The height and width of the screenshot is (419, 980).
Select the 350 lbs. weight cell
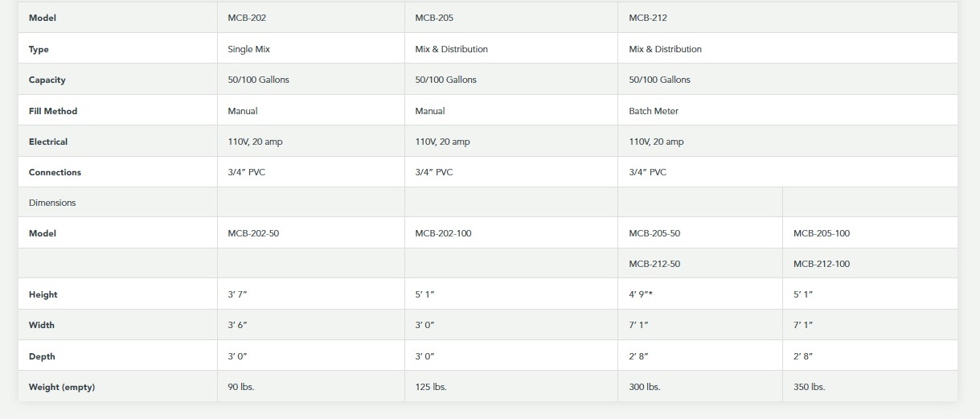tap(809, 387)
